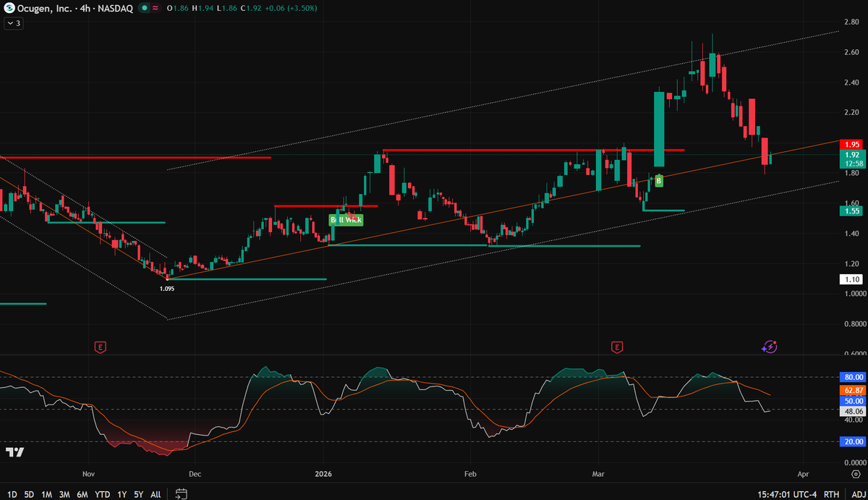
Task: Click the 2.80 price scale value
Action: pos(851,22)
